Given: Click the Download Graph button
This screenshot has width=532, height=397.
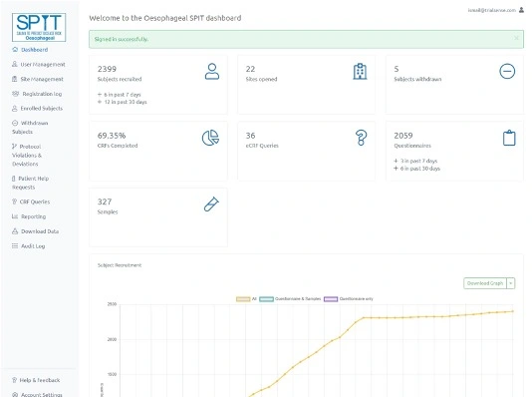Looking at the screenshot, I should [485, 283].
